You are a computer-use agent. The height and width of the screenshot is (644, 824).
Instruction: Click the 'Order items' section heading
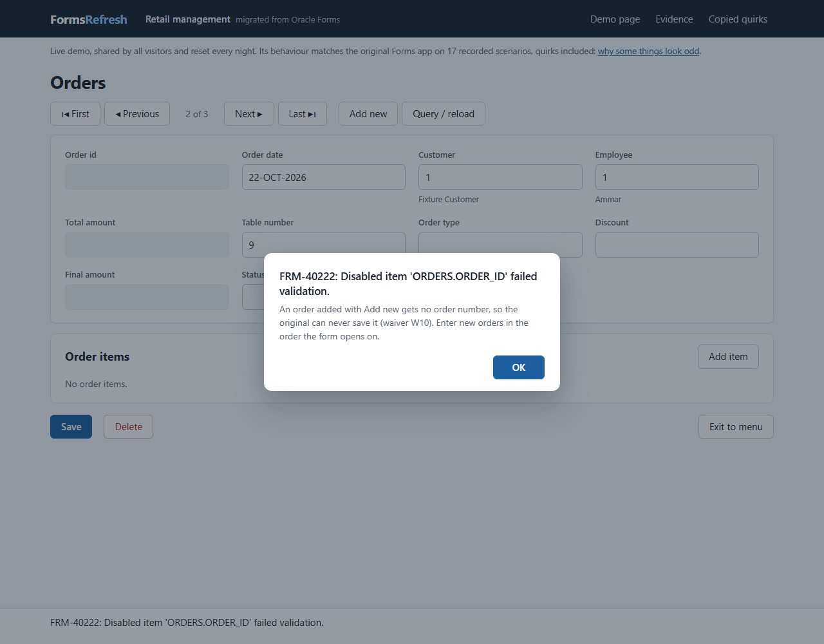click(97, 357)
